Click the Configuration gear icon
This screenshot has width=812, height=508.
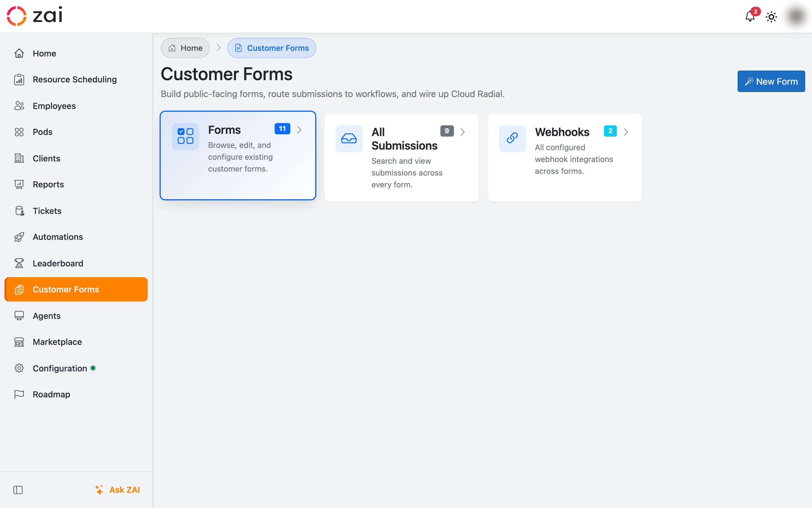pos(19,368)
